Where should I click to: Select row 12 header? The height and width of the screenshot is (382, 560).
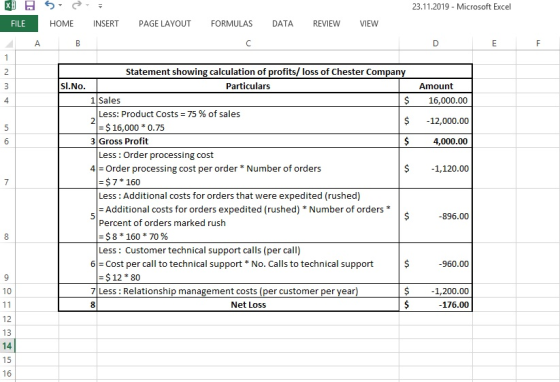click(x=8, y=318)
